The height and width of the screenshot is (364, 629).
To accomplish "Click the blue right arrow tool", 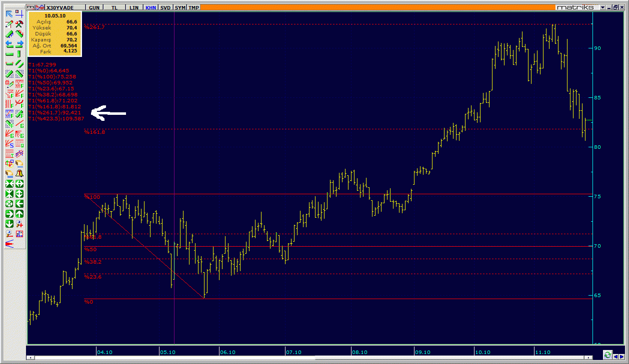I will pyautogui.click(x=19, y=44).
